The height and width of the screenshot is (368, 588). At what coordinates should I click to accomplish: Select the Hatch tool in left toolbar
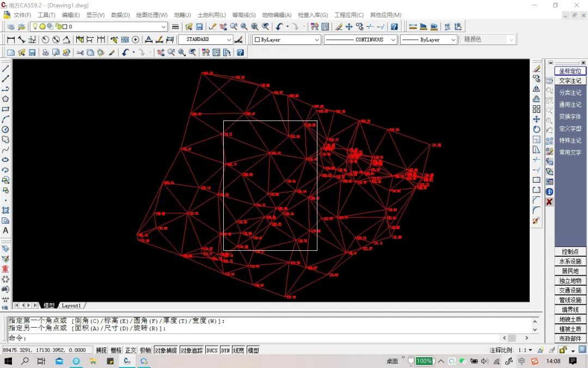point(5,210)
